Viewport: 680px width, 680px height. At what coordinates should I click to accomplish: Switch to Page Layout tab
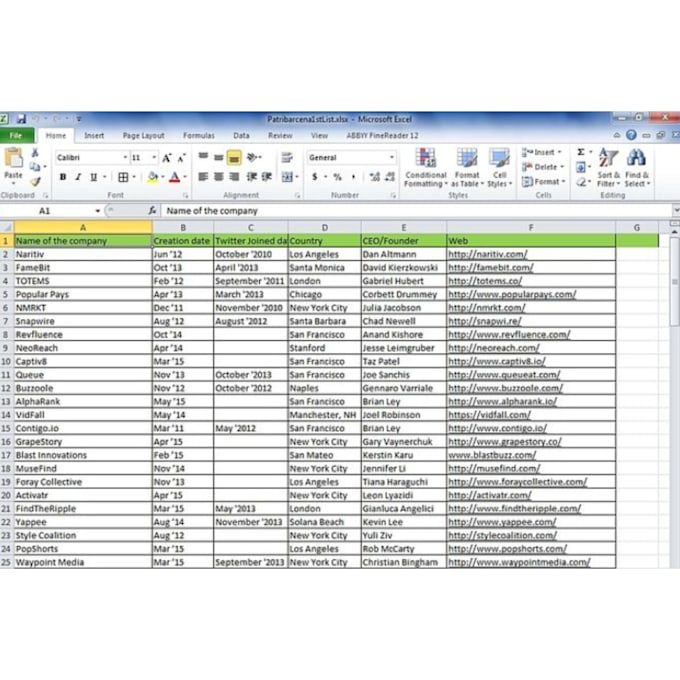pyautogui.click(x=144, y=136)
